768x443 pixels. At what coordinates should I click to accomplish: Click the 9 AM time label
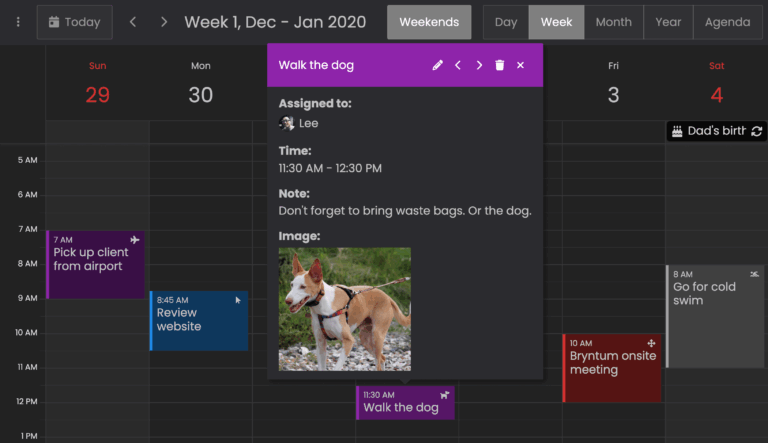[x=27, y=298]
